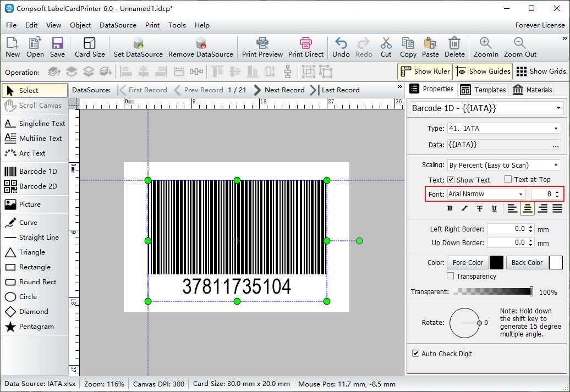Toggle bold barcode text
The height and width of the screenshot is (392, 570).
(x=450, y=208)
